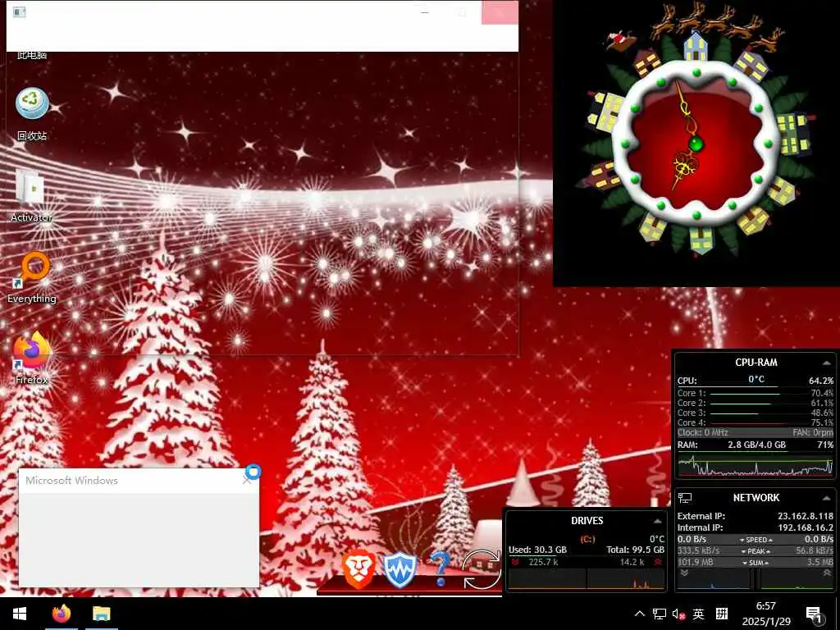
Task: Toggle the PEAK row in NETWORK widget
Action: (756, 550)
